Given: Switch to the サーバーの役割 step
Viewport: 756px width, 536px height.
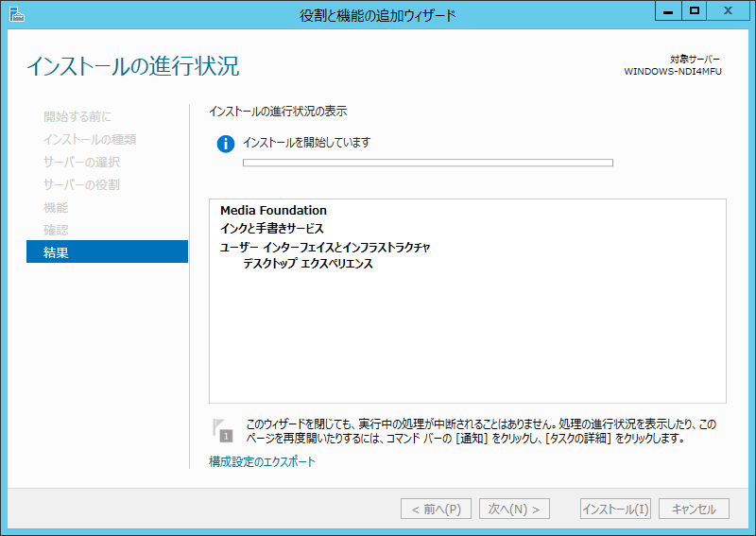Looking at the screenshot, I should point(81,184).
